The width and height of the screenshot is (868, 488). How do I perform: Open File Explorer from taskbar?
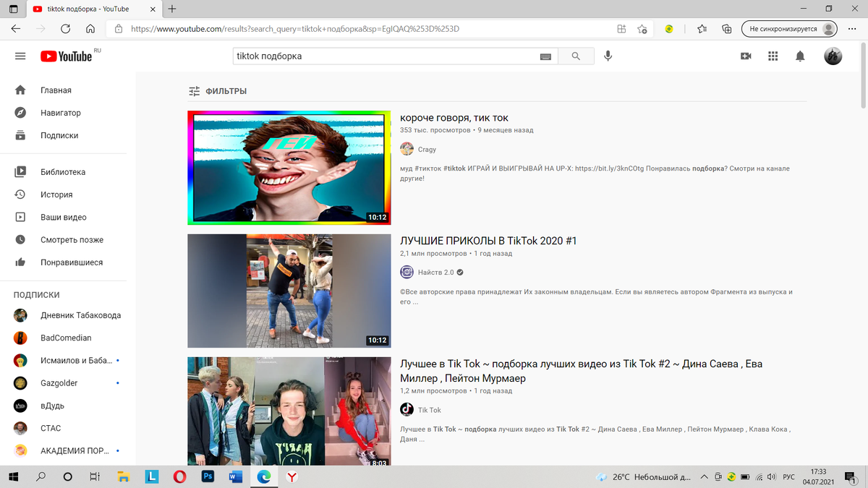(x=124, y=477)
